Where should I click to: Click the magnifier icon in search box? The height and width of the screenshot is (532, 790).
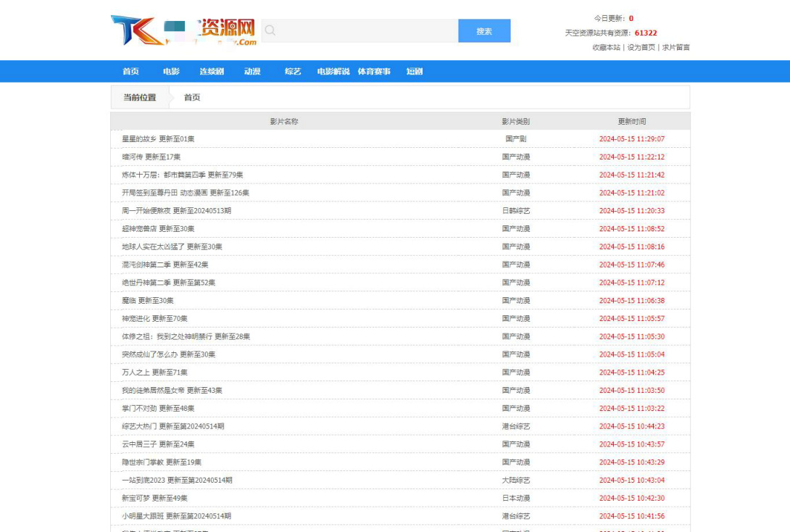[270, 30]
